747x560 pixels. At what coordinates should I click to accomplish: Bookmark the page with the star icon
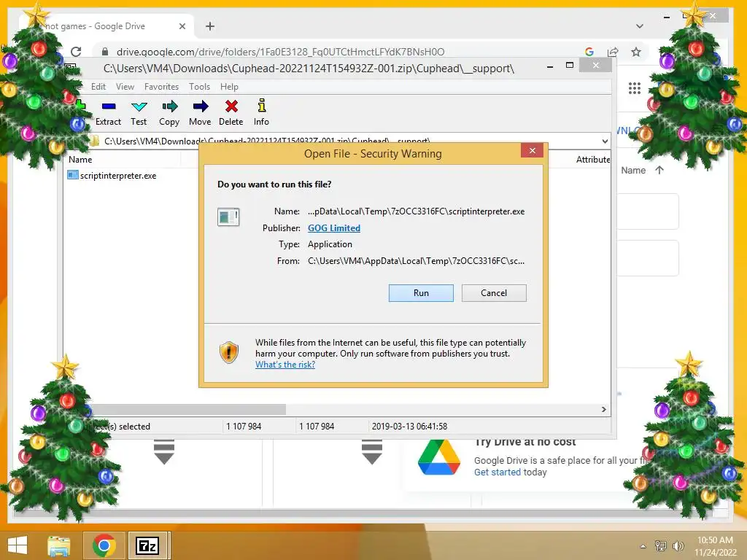(x=636, y=52)
